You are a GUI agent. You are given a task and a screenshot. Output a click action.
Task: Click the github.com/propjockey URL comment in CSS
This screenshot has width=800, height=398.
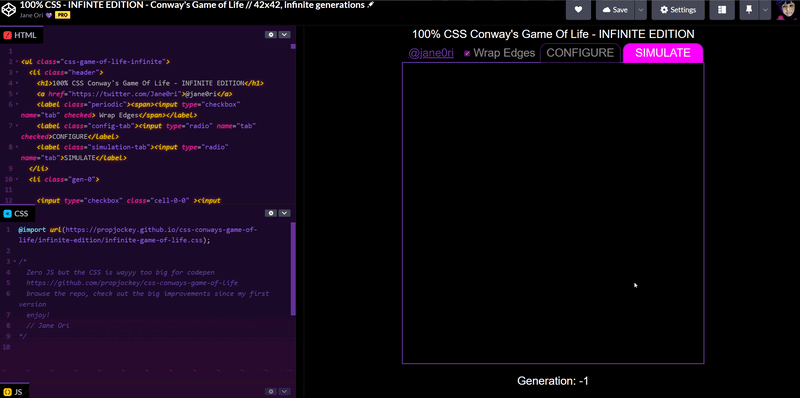click(132, 283)
